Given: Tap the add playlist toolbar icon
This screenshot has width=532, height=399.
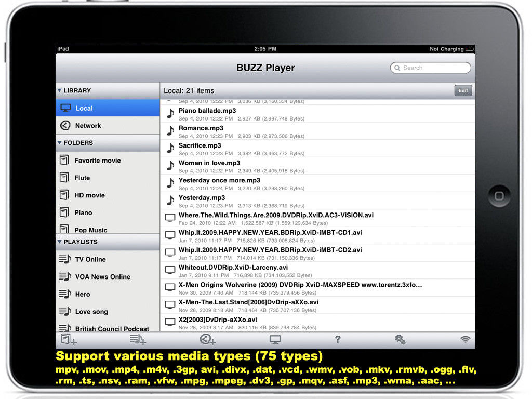Looking at the screenshot, I should tap(138, 339).
